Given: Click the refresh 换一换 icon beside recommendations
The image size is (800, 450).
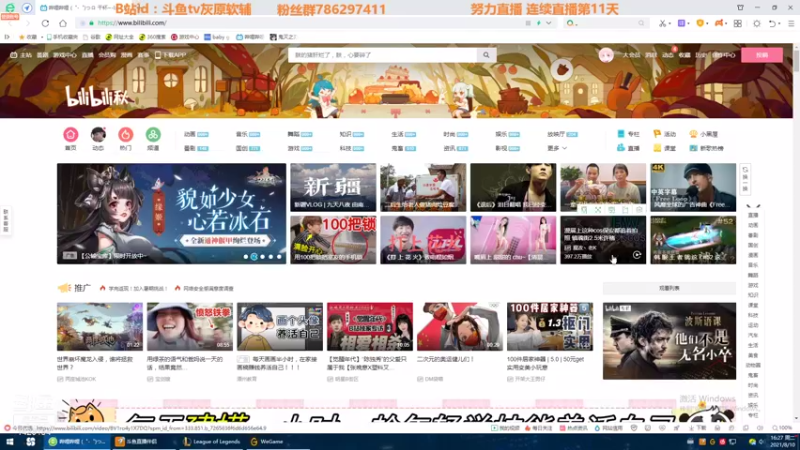Looking at the screenshot, I should pos(745,180).
